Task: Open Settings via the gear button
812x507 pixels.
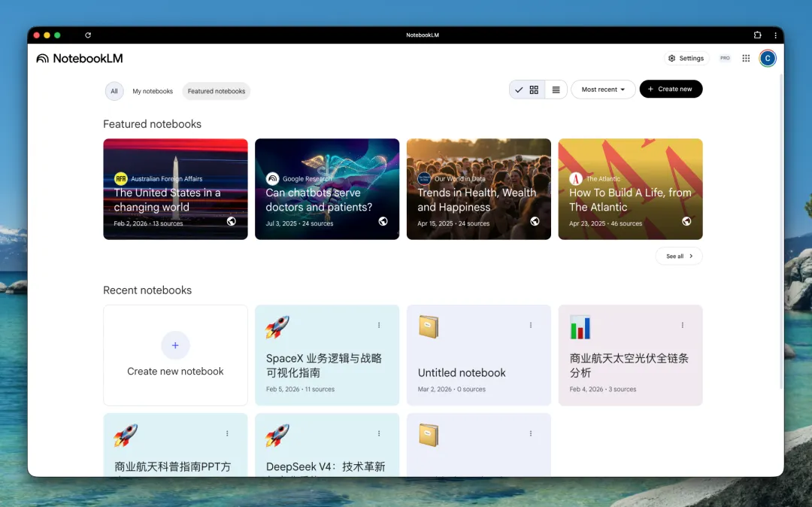Action: click(686, 59)
